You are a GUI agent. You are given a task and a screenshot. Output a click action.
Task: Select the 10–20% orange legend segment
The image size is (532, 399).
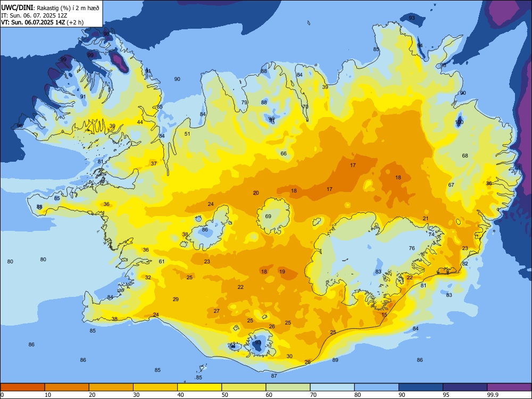pyautogui.click(x=67, y=387)
